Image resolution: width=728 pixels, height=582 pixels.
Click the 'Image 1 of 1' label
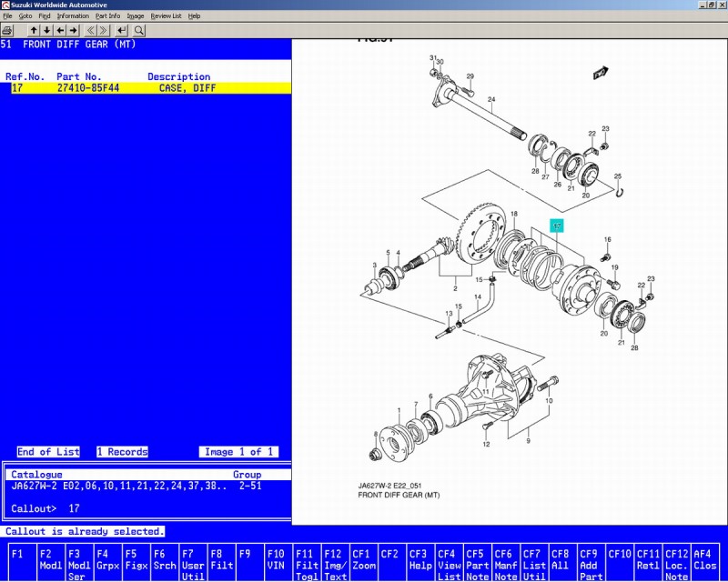point(238,452)
